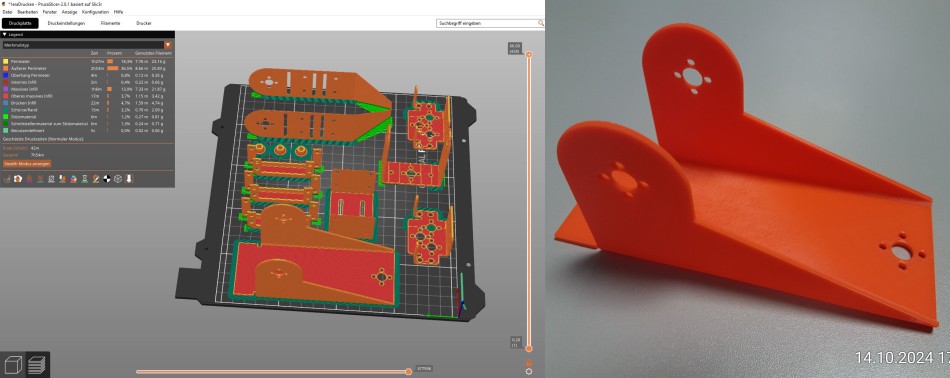Open the Konfiguration menu

(x=96, y=12)
